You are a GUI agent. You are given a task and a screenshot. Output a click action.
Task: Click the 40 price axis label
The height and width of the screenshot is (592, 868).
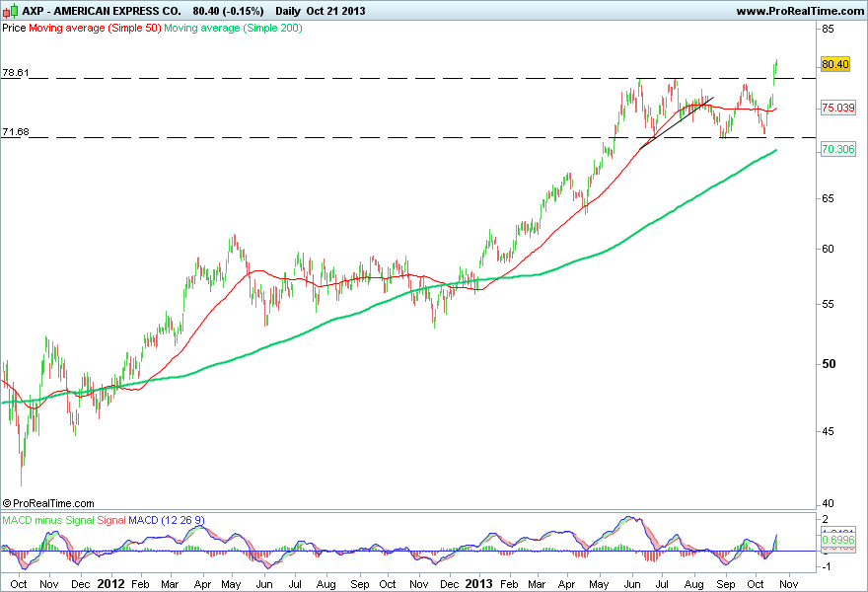829,503
